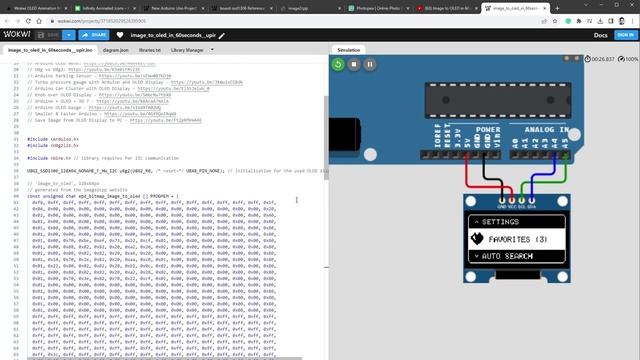Image resolution: width=640 pixels, height=360 pixels.
Task: Open the Arduino Parking Sensor youtu.be link
Action: [x=135, y=76]
